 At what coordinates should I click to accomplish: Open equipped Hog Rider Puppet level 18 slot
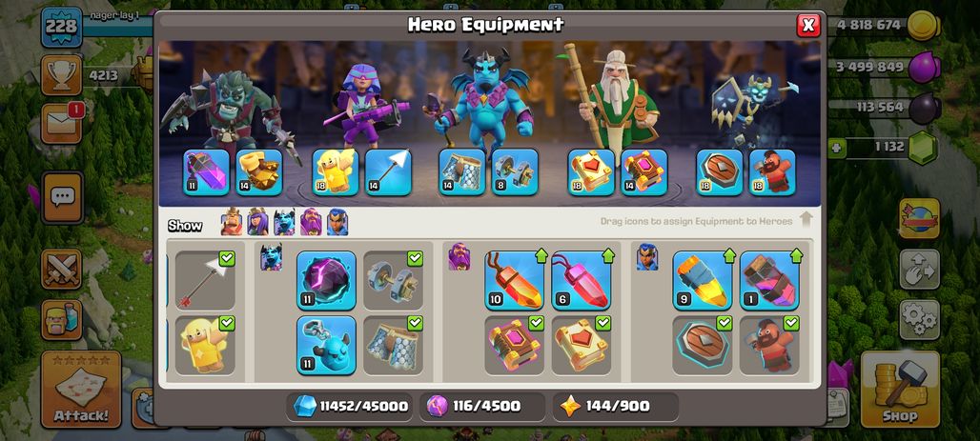[772, 172]
